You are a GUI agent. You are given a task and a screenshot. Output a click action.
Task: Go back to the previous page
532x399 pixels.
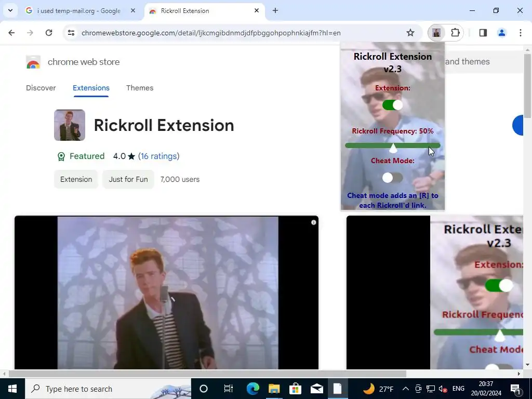11,33
